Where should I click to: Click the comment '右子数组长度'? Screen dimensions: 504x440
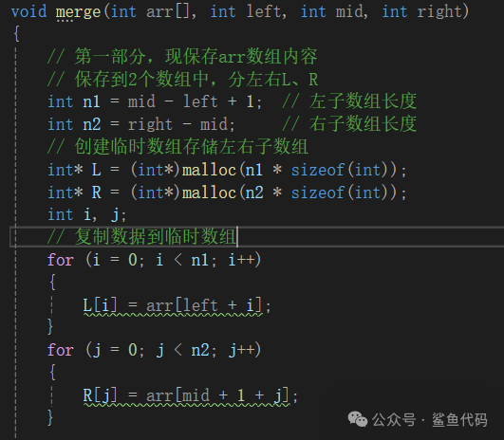(x=349, y=124)
